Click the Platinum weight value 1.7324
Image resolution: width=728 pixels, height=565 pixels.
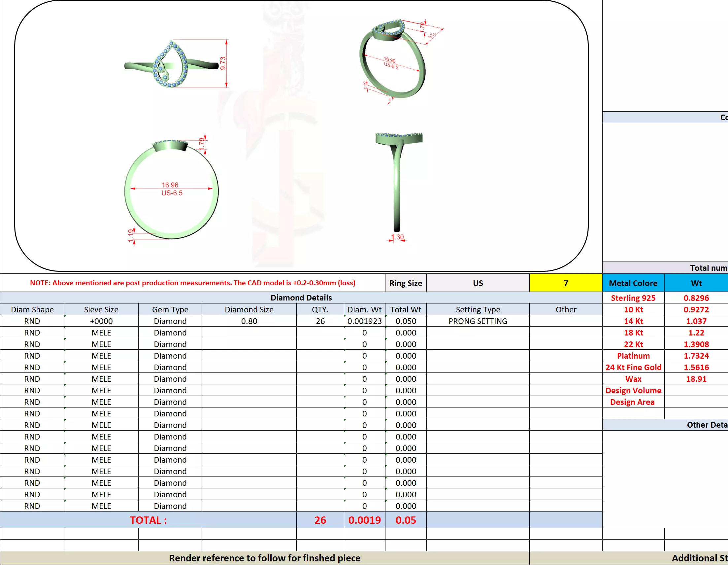[x=696, y=356]
